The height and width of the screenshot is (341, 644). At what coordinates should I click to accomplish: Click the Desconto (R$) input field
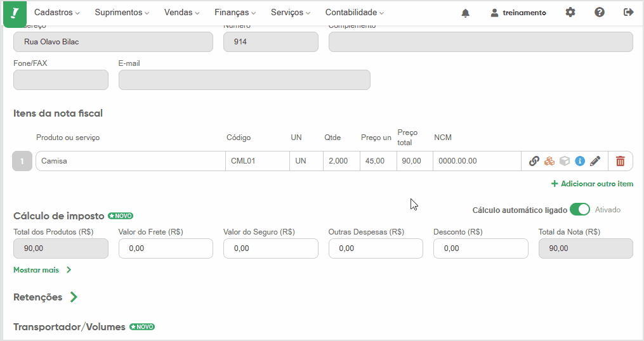coord(480,248)
